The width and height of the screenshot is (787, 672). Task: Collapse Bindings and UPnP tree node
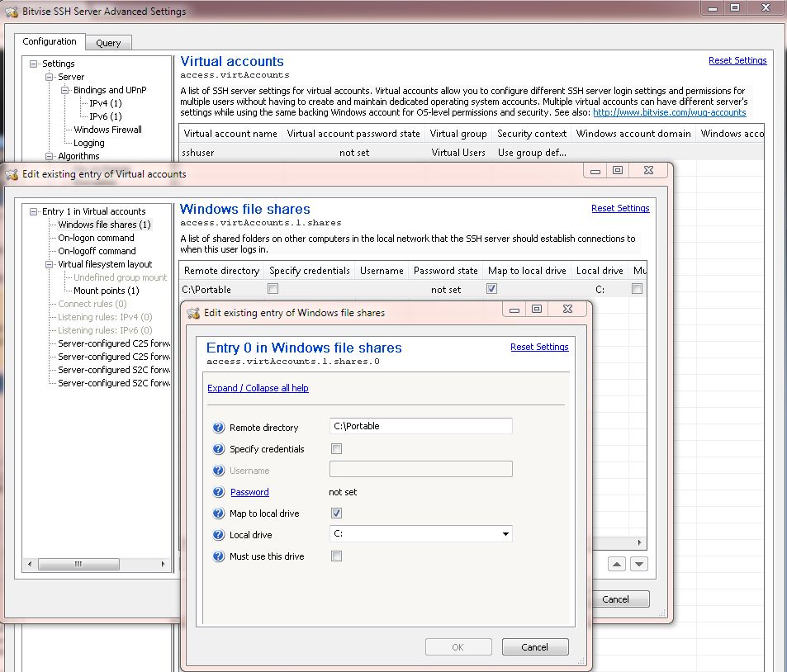click(64, 90)
